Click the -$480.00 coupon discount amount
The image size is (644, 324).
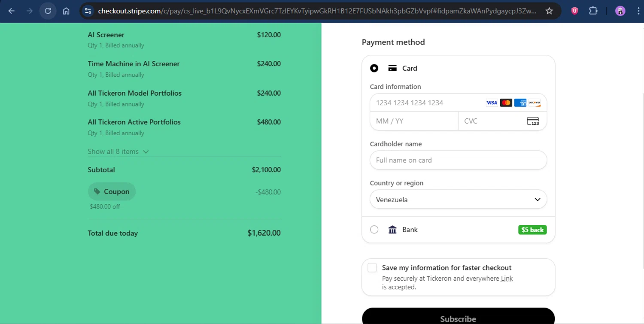coord(268,192)
